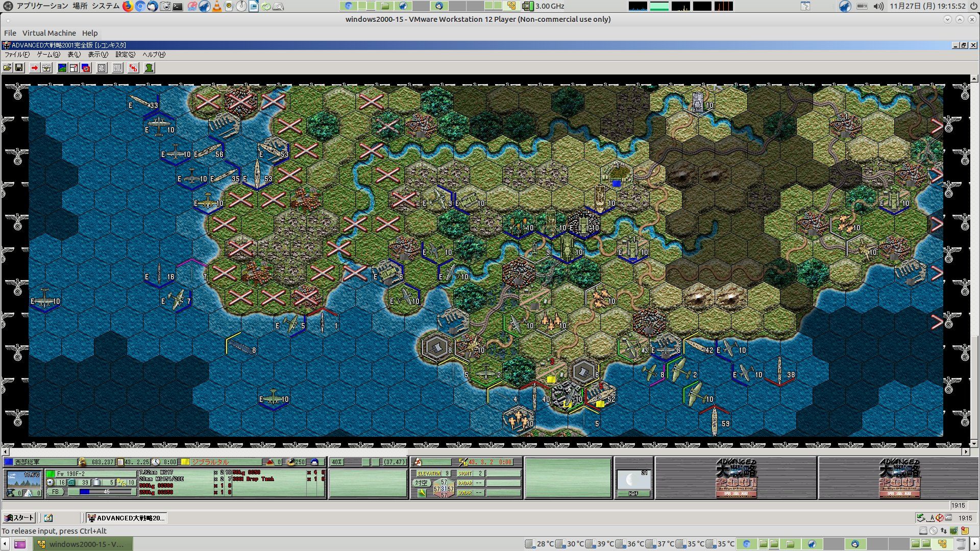
Task: Click the 300l Drop Tank row
Action: coord(279,479)
